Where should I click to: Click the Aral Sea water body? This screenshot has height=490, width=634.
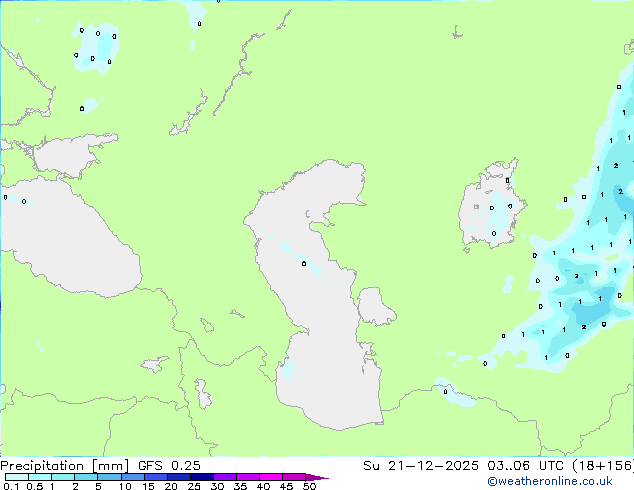coord(490,210)
